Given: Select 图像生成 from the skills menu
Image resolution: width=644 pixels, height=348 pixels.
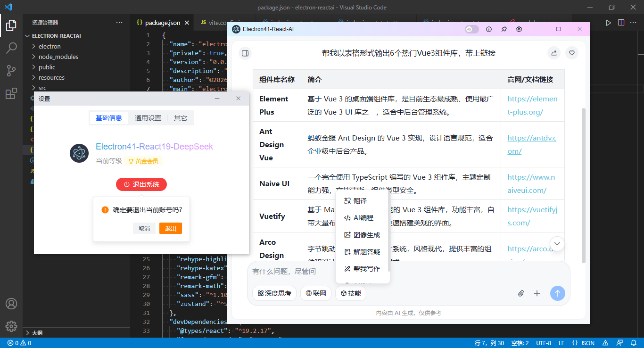Looking at the screenshot, I should click(x=363, y=235).
